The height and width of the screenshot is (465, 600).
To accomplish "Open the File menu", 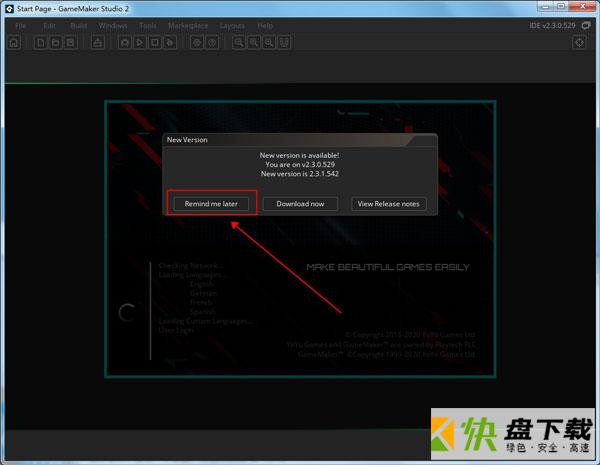I will (21, 26).
